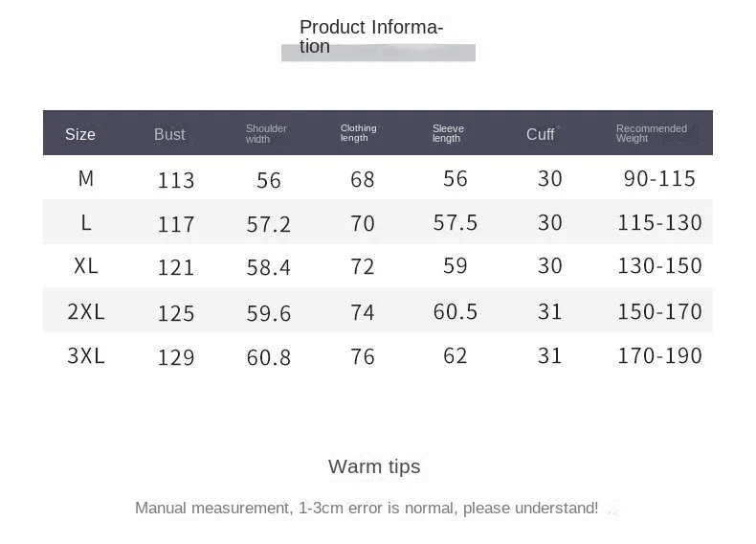
Task: Select shoulder width value 57.2
Action: pyautogui.click(x=269, y=225)
